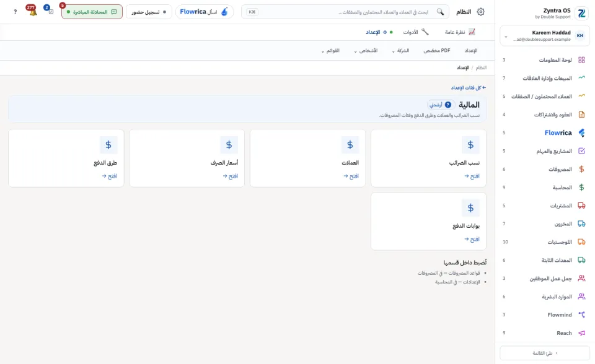Screen dimensions: 595x364
Task: Click the search magnifier icon
Action: [440, 12]
